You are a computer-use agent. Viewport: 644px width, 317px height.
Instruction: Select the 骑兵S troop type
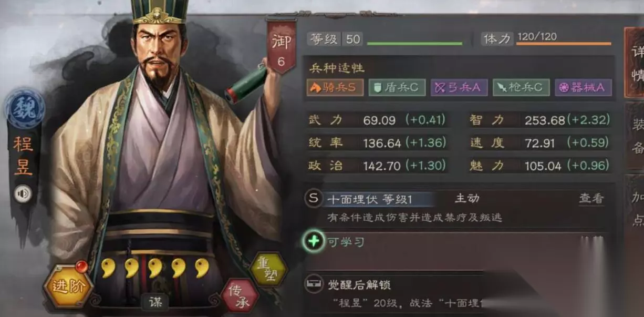[x=336, y=88]
